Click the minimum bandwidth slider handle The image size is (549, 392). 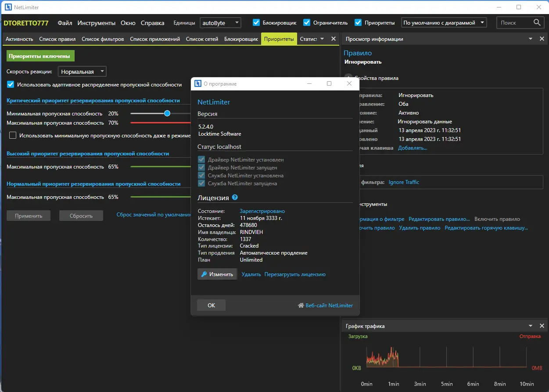[x=167, y=113]
